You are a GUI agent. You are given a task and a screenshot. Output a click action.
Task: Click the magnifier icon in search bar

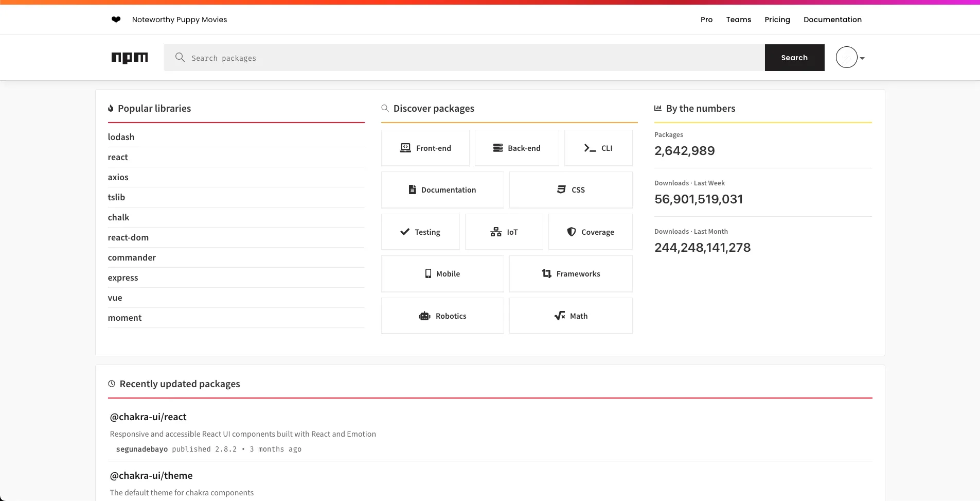coord(180,57)
